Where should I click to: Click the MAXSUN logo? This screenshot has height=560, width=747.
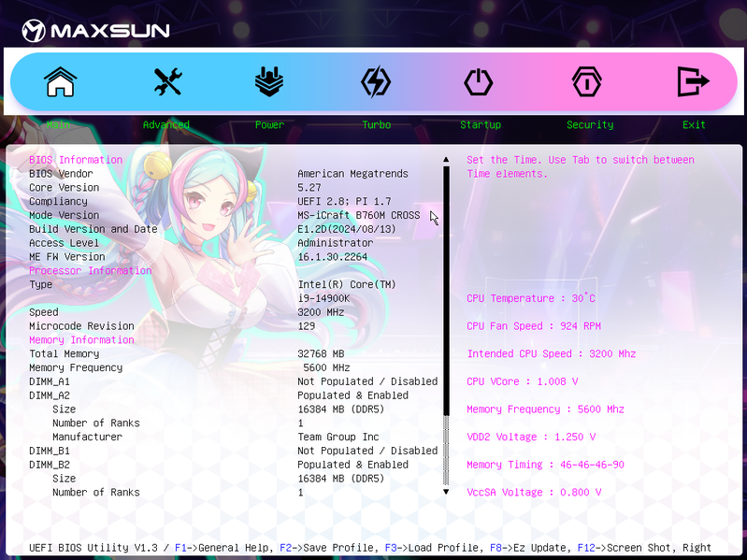[x=95, y=31]
